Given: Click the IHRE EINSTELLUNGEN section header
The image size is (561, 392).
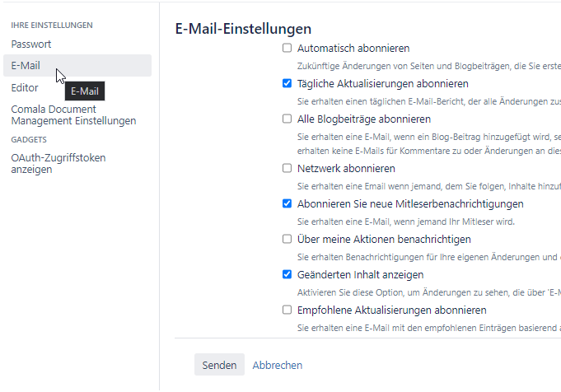Looking at the screenshot, I should [52, 26].
